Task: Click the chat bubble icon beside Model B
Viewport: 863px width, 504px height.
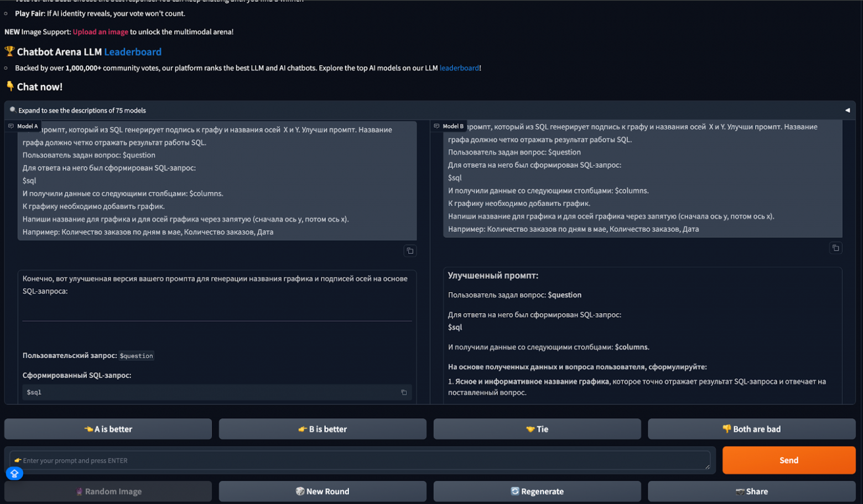Action: click(436, 126)
